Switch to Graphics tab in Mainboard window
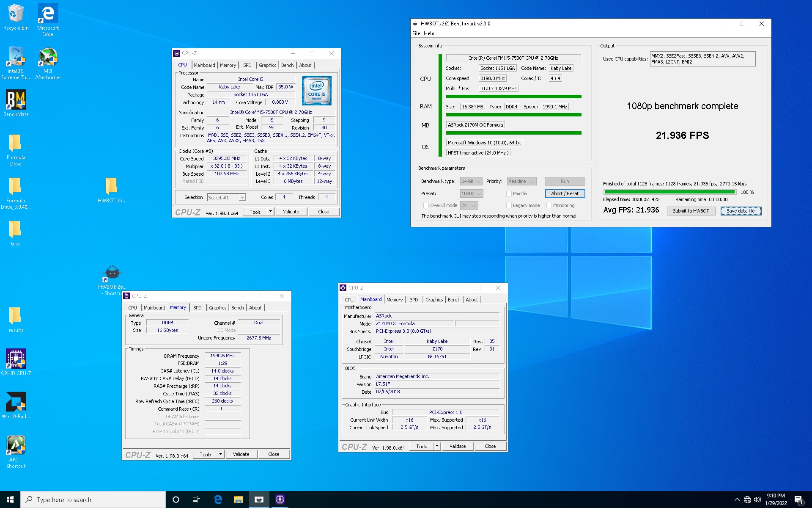812x508 pixels. (x=434, y=300)
